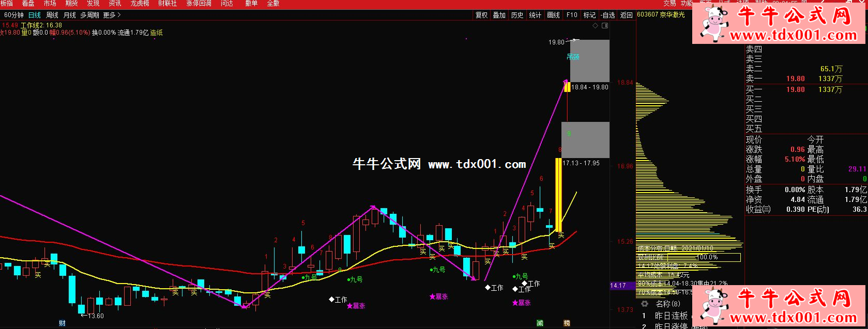This screenshot has height=329, width=868.
Task: Expand the 更多 periods dropdown
Action: [112, 15]
